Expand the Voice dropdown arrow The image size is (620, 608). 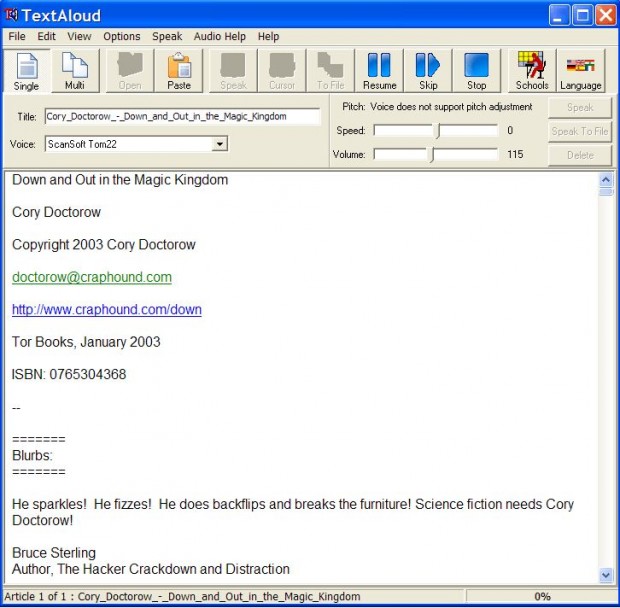point(219,144)
